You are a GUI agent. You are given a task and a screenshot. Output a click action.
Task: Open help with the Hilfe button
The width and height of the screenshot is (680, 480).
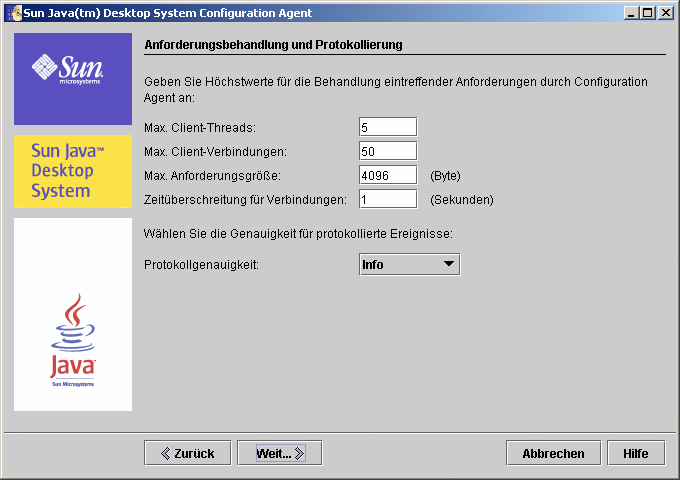pyautogui.click(x=636, y=453)
